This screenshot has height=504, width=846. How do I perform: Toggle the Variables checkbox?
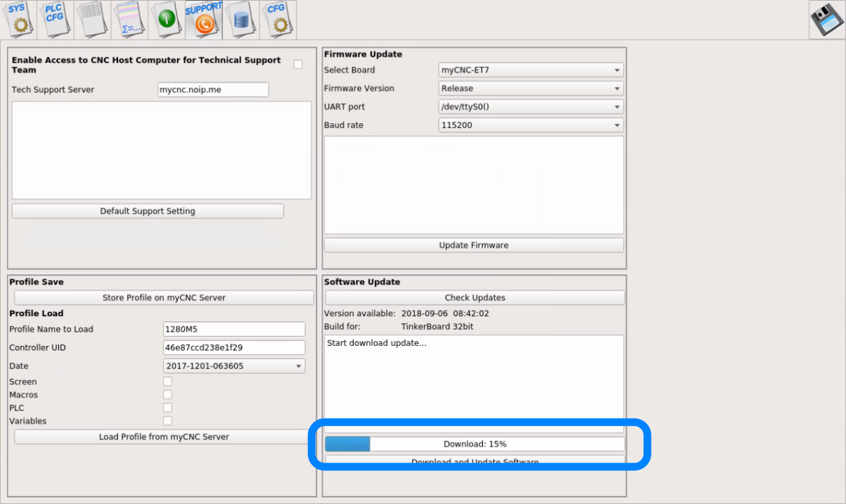168,421
